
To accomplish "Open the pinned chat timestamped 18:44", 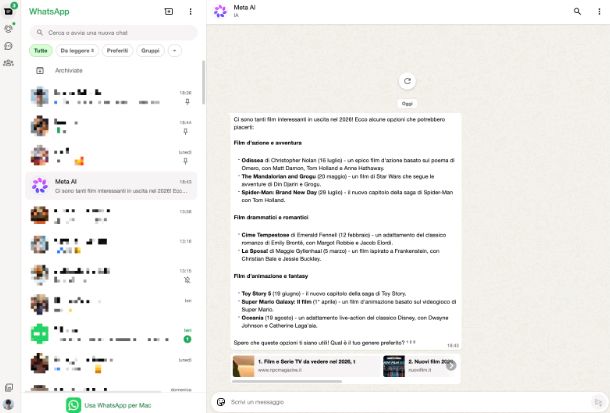I will tap(112, 126).
